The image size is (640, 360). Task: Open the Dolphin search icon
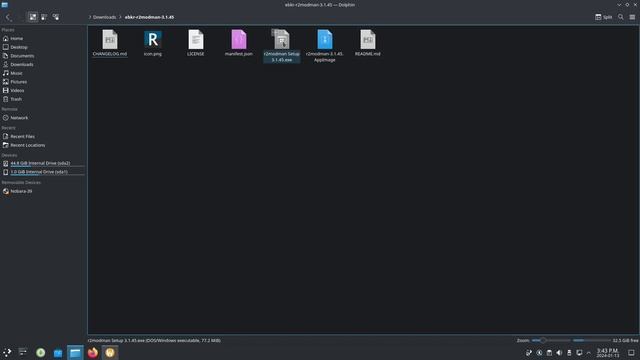[621, 17]
